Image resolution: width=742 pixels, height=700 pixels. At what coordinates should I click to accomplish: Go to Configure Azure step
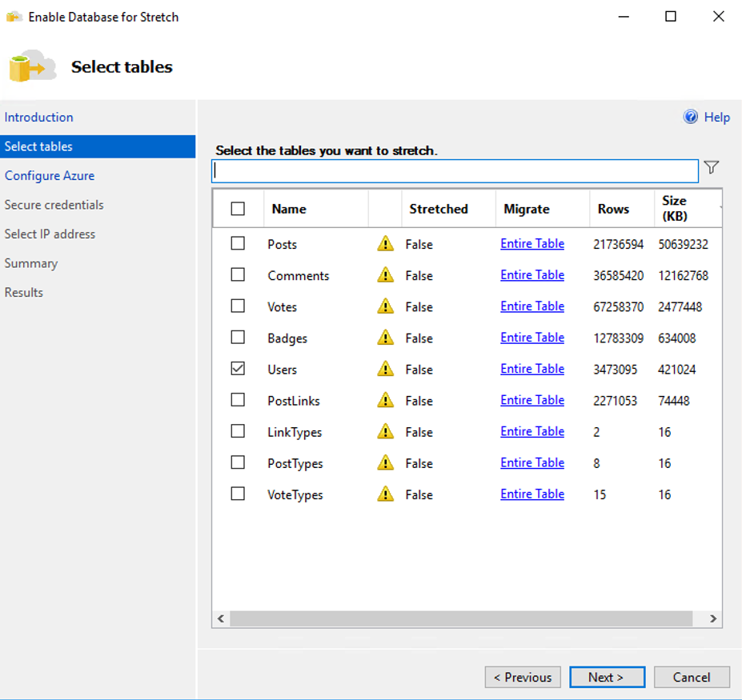[50, 175]
